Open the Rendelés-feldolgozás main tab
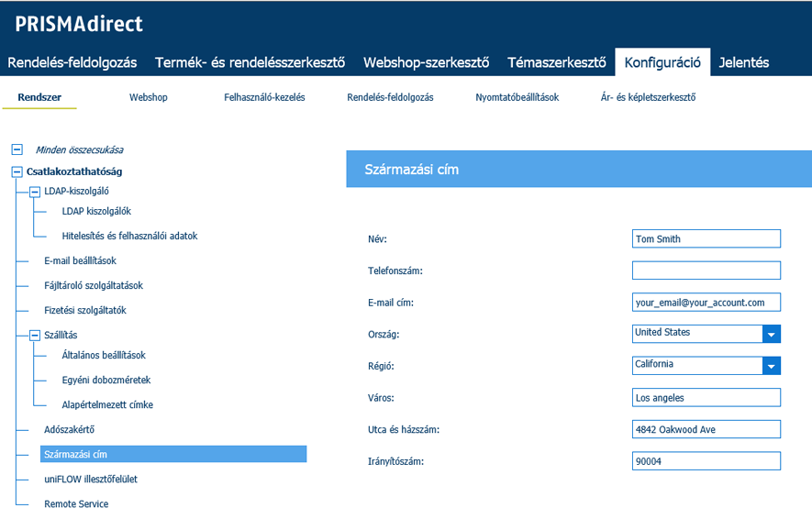 (72, 62)
